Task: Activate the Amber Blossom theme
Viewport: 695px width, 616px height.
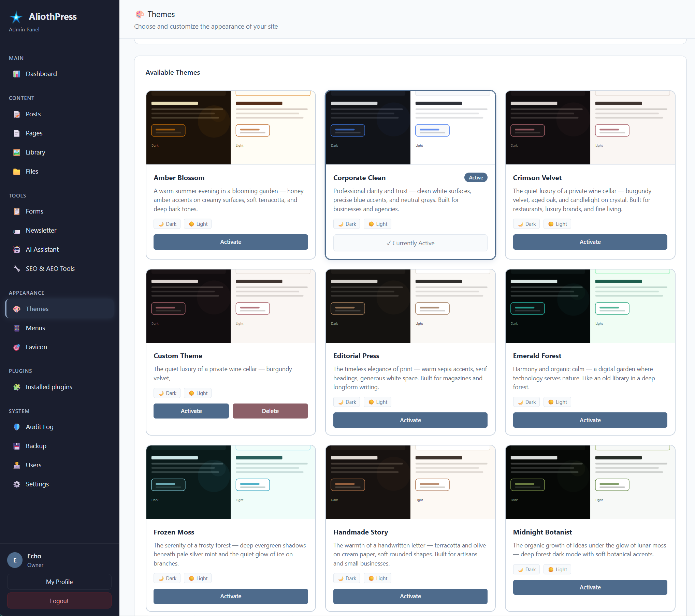Action: click(231, 242)
